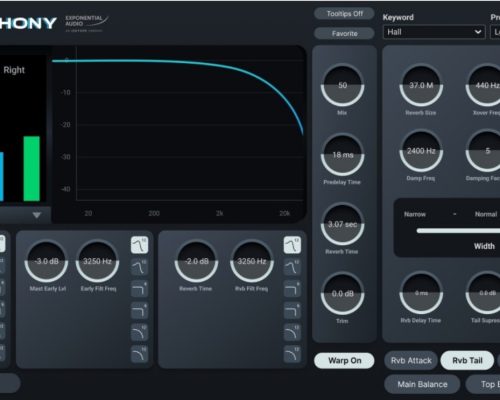Click the -10 dB gain axis label

(66, 92)
